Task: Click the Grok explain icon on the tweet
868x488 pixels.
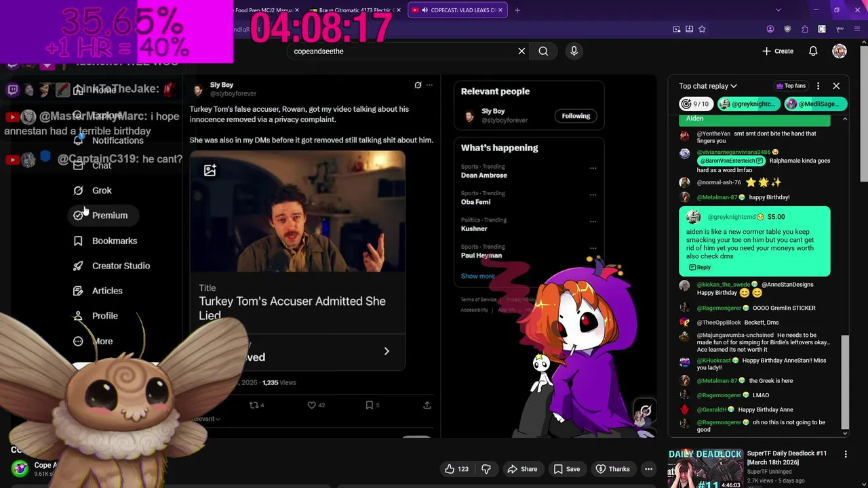Action: coord(418,85)
